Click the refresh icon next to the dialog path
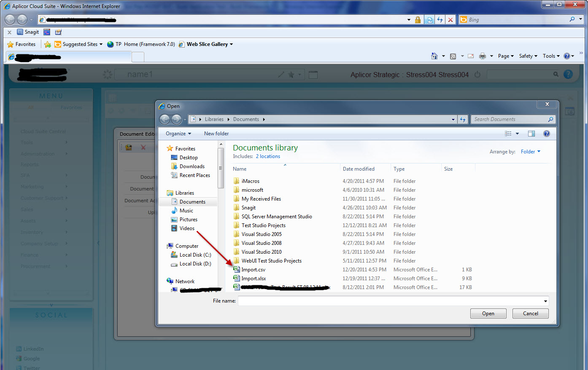This screenshot has width=588, height=370. click(x=463, y=120)
